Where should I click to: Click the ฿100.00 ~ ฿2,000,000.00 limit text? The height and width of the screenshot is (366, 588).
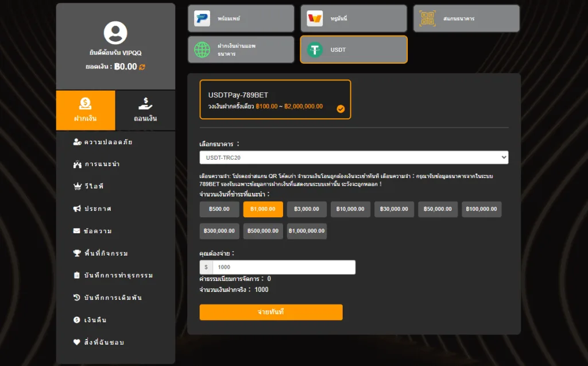pyautogui.click(x=289, y=106)
